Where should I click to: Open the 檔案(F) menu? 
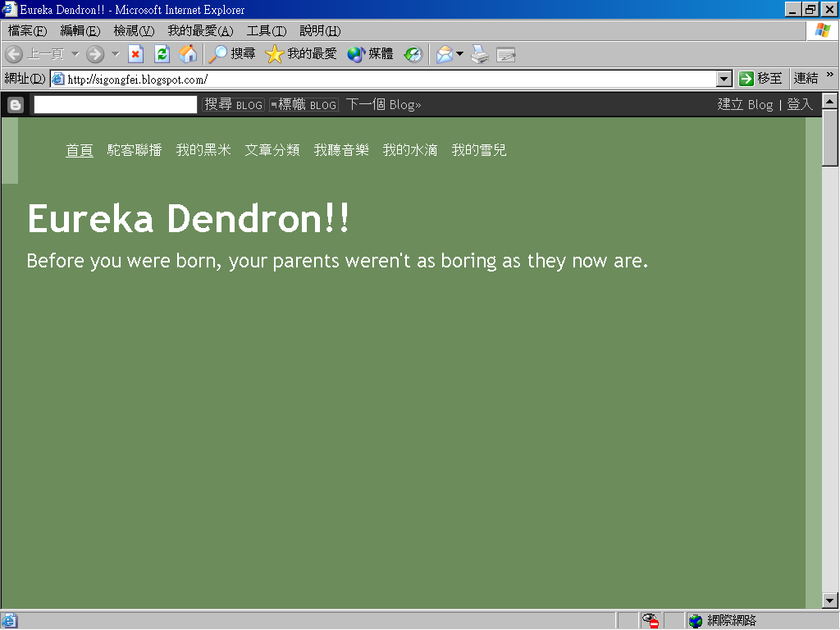pyautogui.click(x=27, y=31)
